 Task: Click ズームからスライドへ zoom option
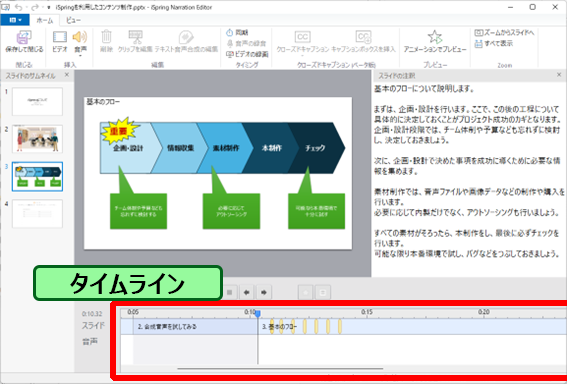[x=504, y=33]
